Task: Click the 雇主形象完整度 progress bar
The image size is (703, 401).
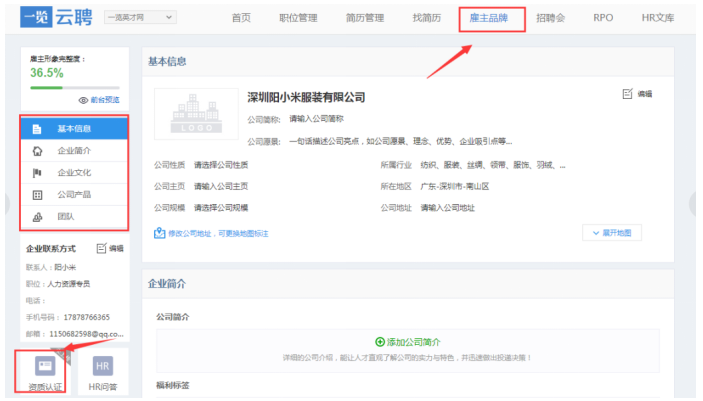Action: 74,87
